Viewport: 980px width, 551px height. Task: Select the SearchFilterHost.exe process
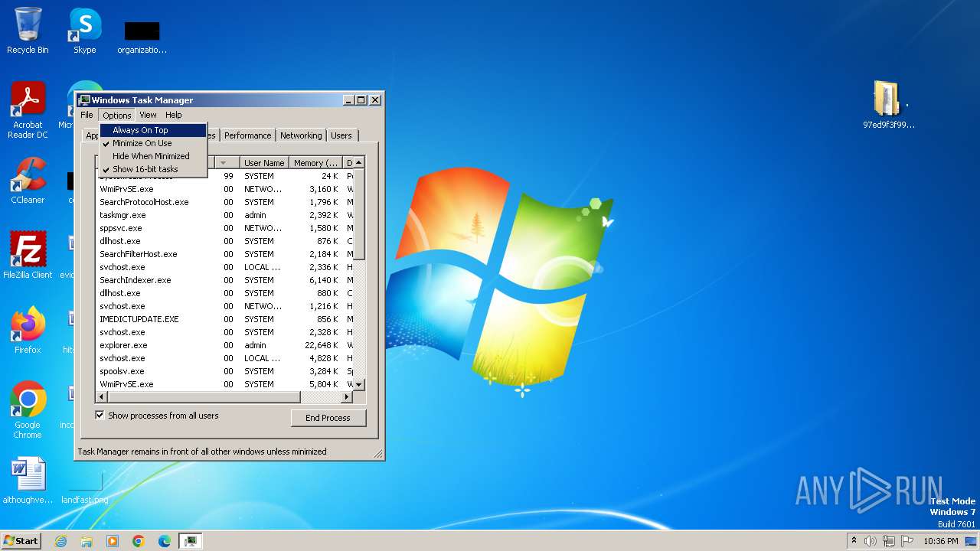tap(224, 254)
